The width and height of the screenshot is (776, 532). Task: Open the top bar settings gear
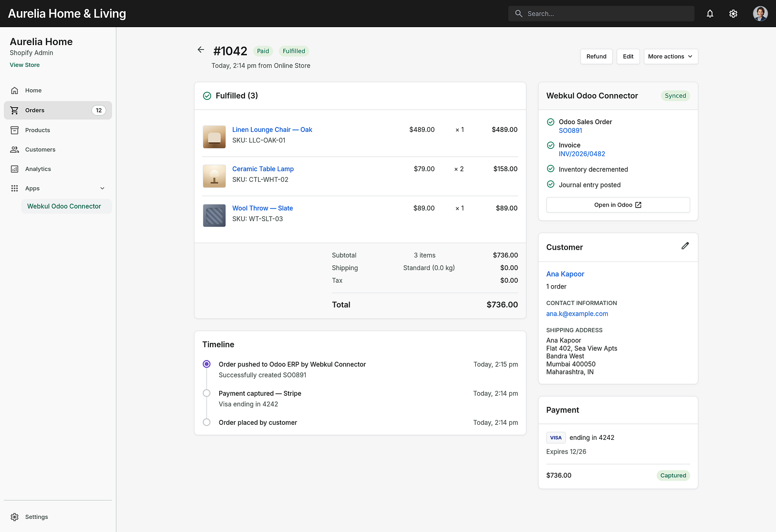click(x=733, y=14)
